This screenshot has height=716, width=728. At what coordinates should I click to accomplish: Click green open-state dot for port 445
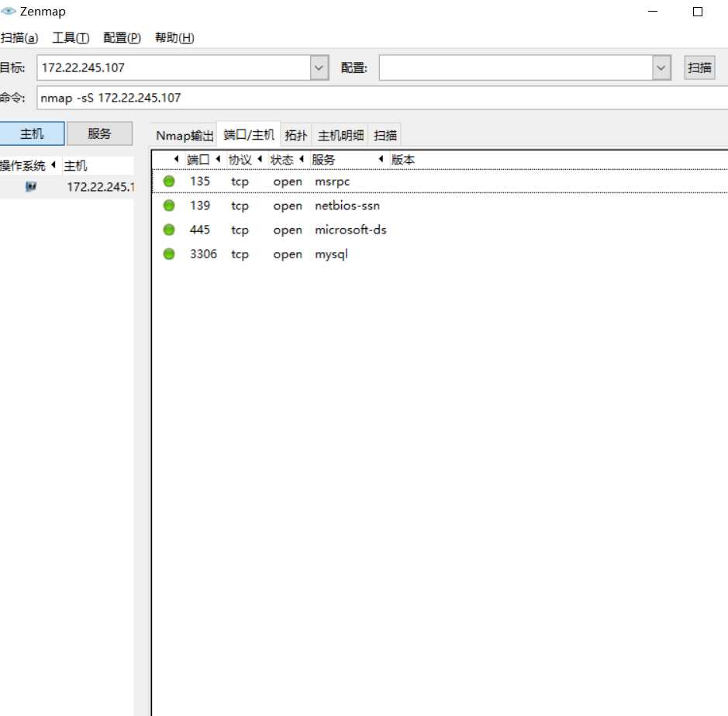(169, 230)
